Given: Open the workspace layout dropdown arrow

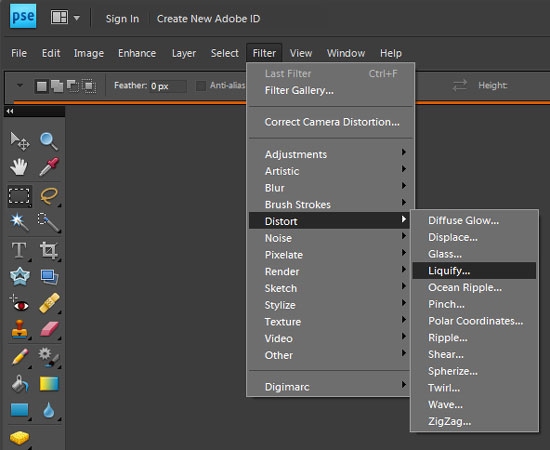Looking at the screenshot, I should (x=76, y=18).
